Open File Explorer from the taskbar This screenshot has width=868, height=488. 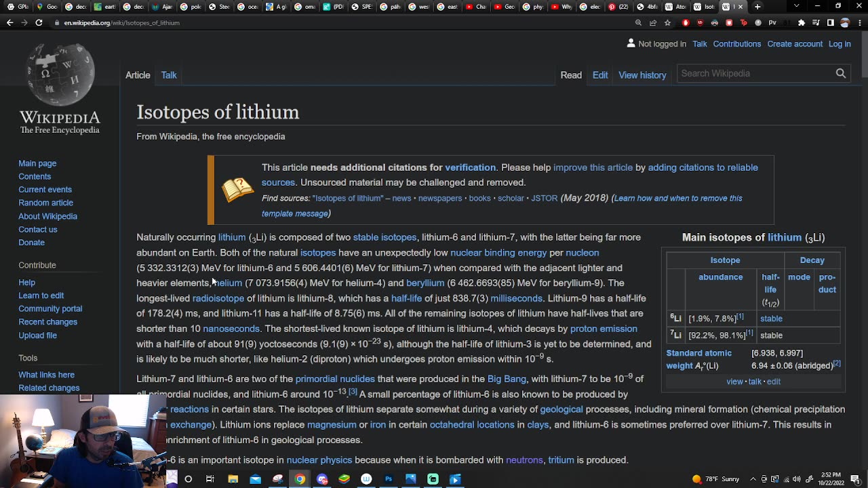pos(233,479)
